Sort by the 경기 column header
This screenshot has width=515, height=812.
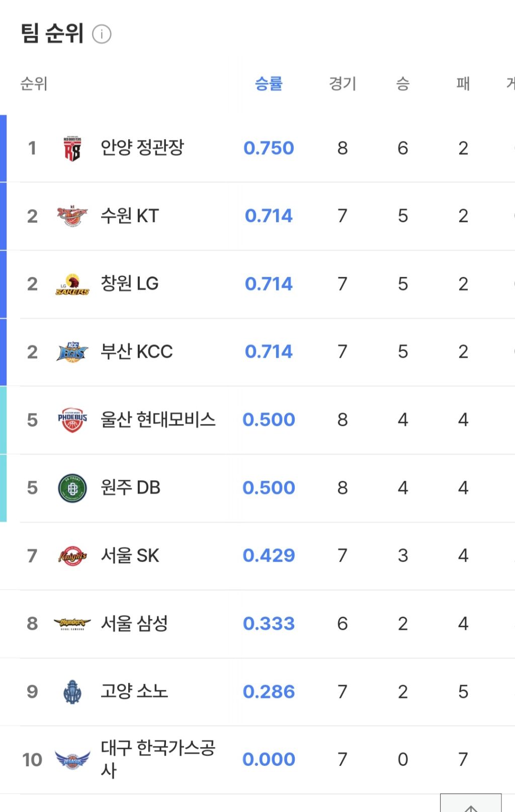click(x=342, y=83)
